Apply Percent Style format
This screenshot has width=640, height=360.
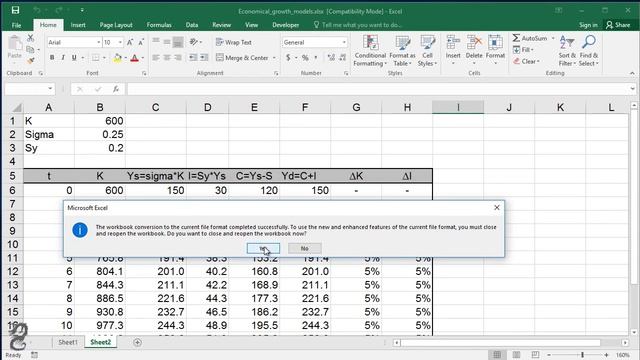[305, 58]
